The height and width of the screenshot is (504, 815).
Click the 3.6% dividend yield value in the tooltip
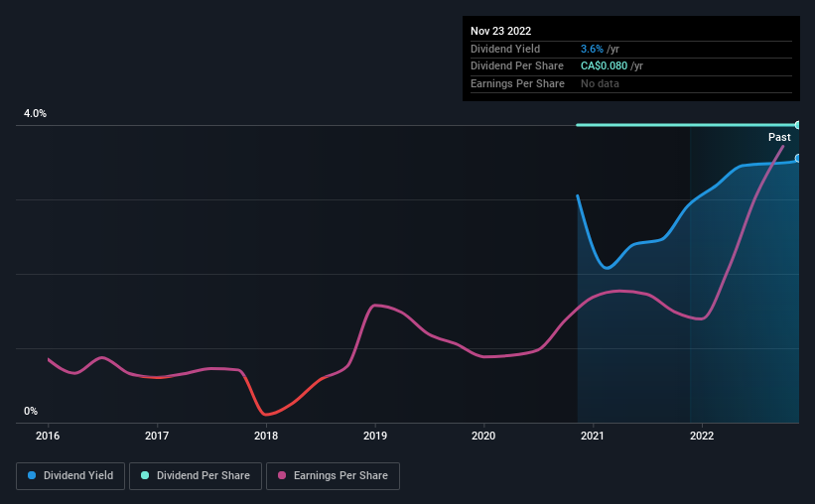pos(591,49)
